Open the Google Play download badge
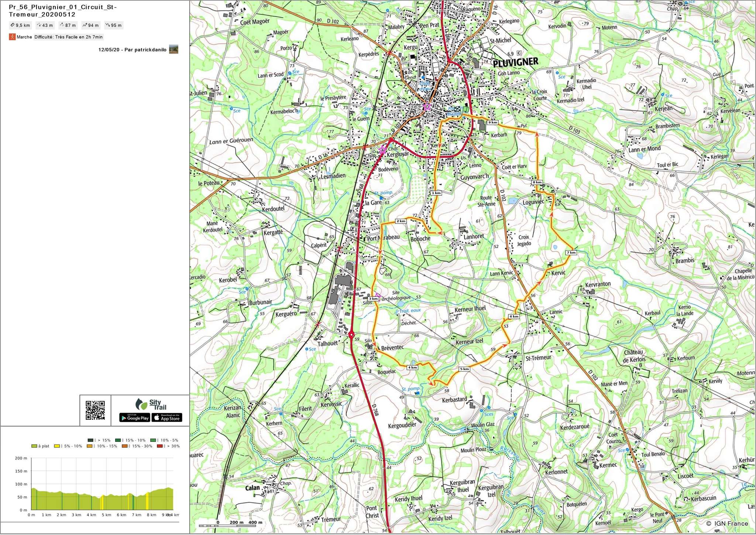This screenshot has height=535, width=756. click(x=134, y=418)
